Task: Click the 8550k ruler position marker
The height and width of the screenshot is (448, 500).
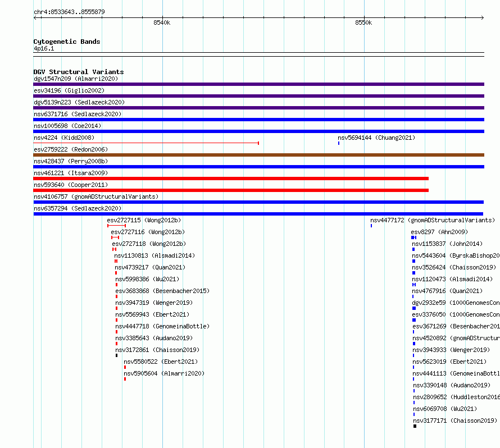Action: (363, 22)
